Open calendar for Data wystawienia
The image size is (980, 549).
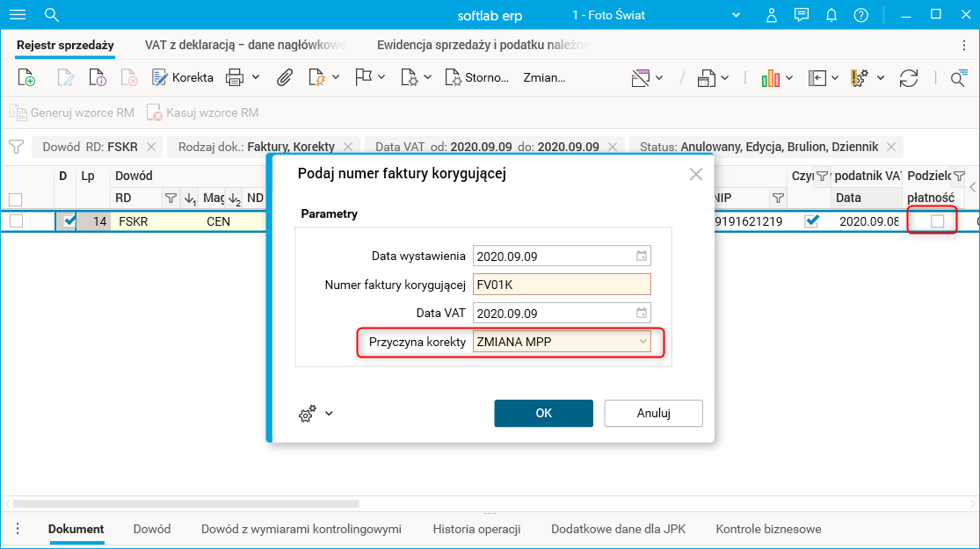(x=642, y=256)
